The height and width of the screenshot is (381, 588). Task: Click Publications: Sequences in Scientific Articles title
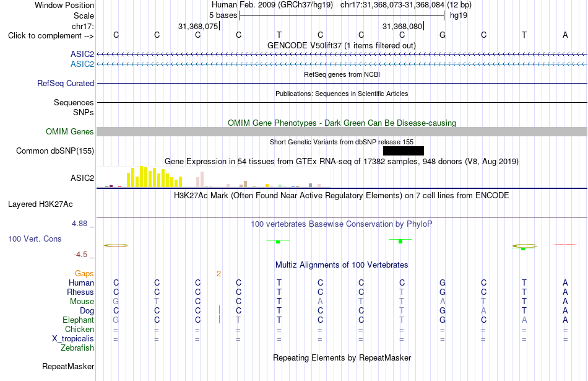(x=342, y=94)
